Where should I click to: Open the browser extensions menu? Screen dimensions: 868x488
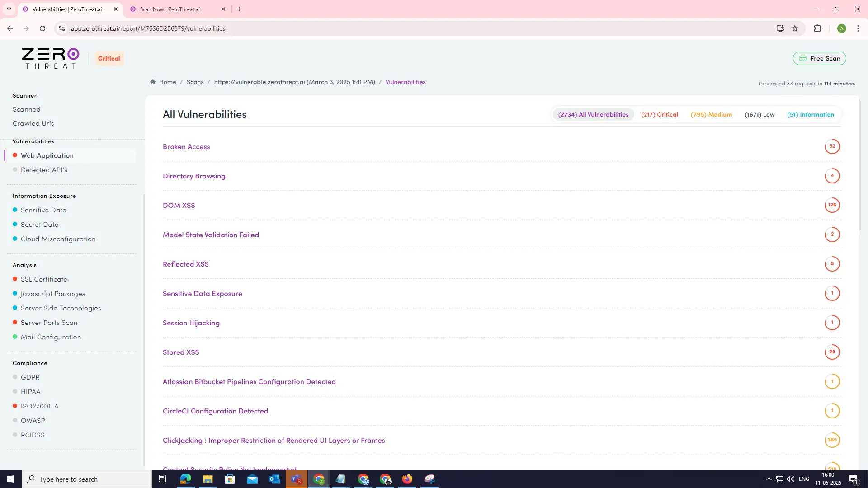(817, 28)
